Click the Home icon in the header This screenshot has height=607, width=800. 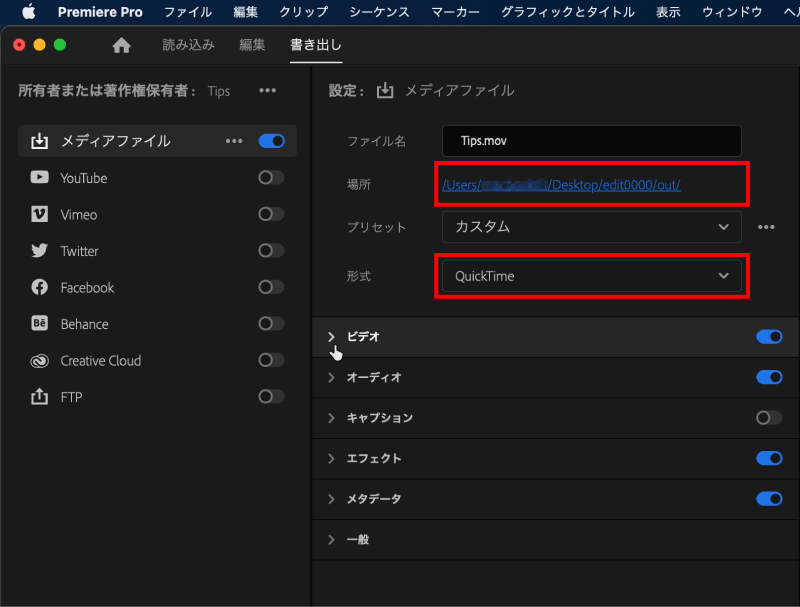(121, 45)
